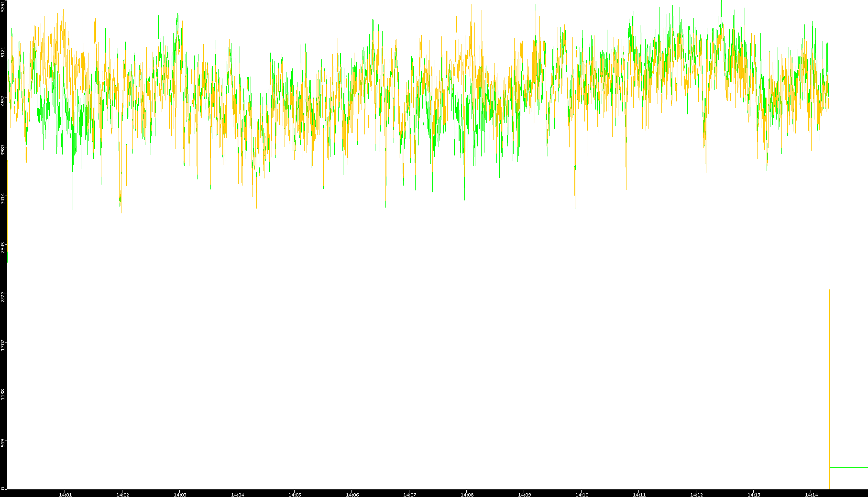Click the 14:11 time label
The image size is (868, 497).
[x=639, y=495]
